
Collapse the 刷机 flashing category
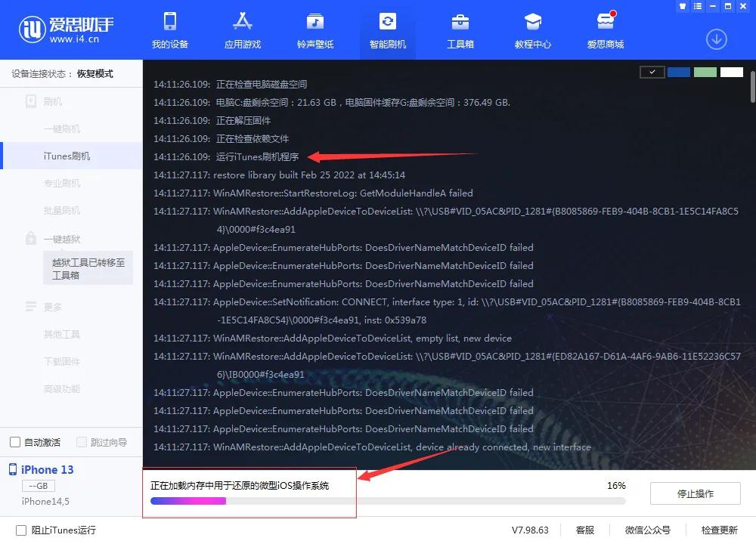coord(53,101)
